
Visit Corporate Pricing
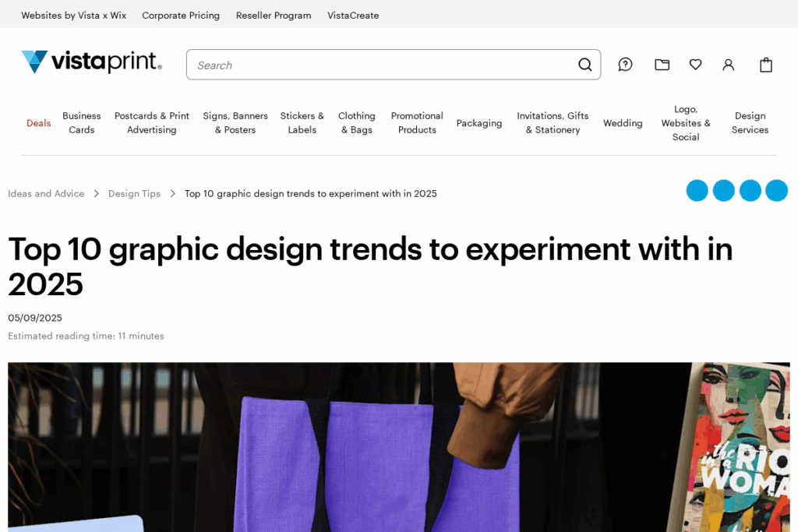click(181, 15)
